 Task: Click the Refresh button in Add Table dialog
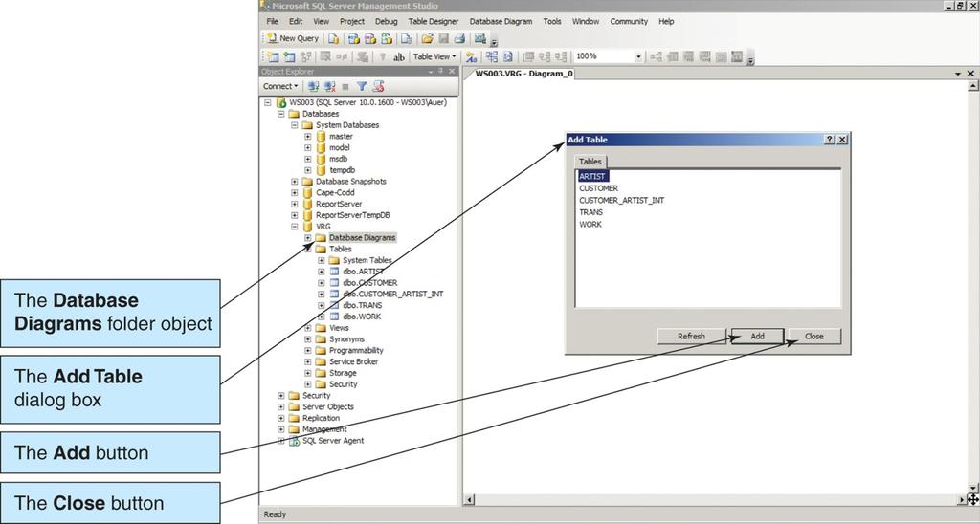pos(691,336)
